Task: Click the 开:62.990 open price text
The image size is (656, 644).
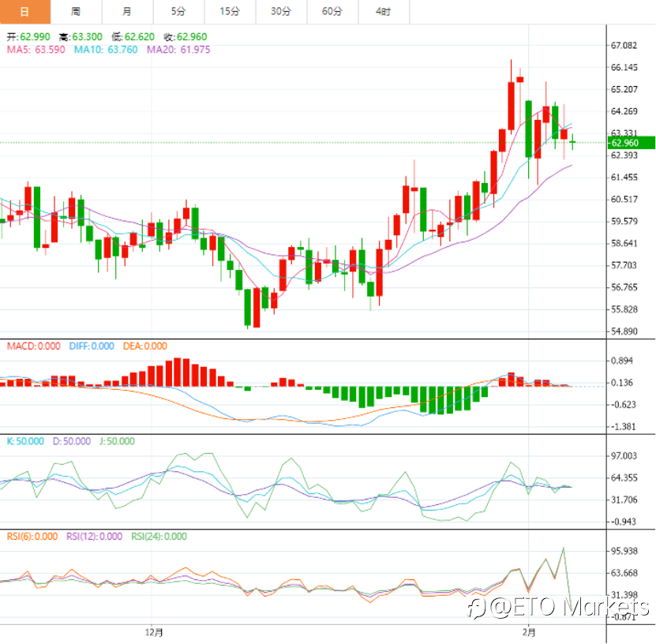Action: point(28,37)
